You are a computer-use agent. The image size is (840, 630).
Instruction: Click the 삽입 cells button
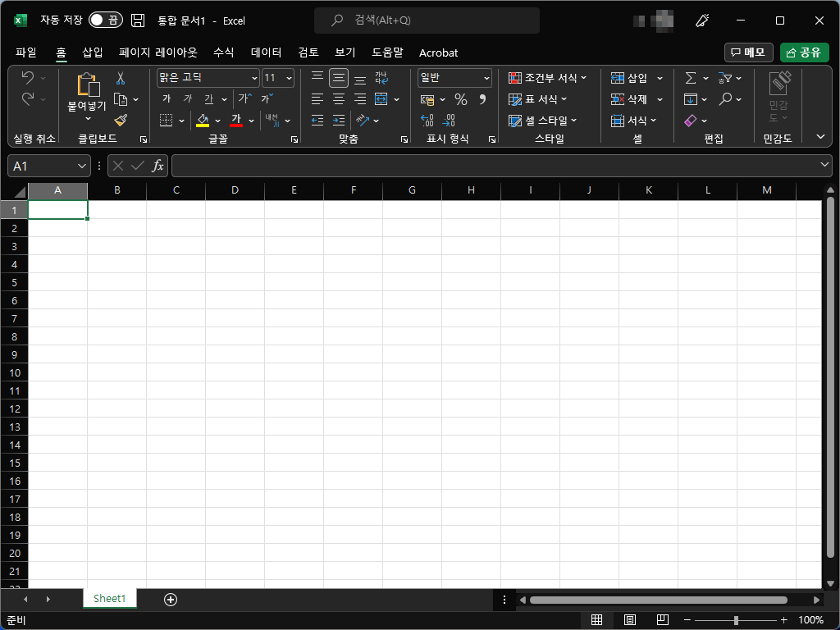(630, 78)
